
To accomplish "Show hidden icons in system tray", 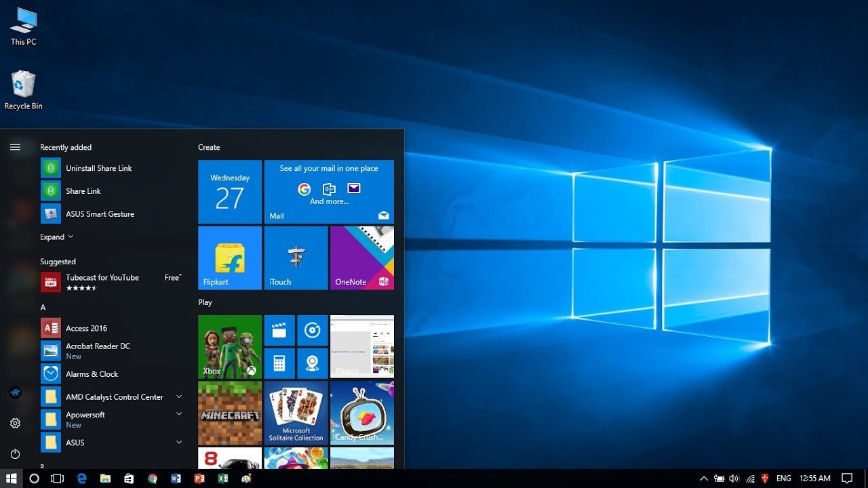I will [x=704, y=479].
